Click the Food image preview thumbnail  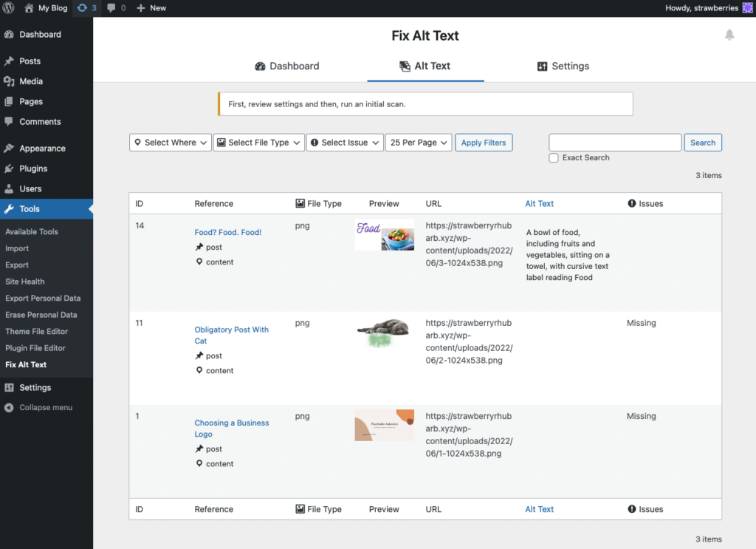click(384, 236)
